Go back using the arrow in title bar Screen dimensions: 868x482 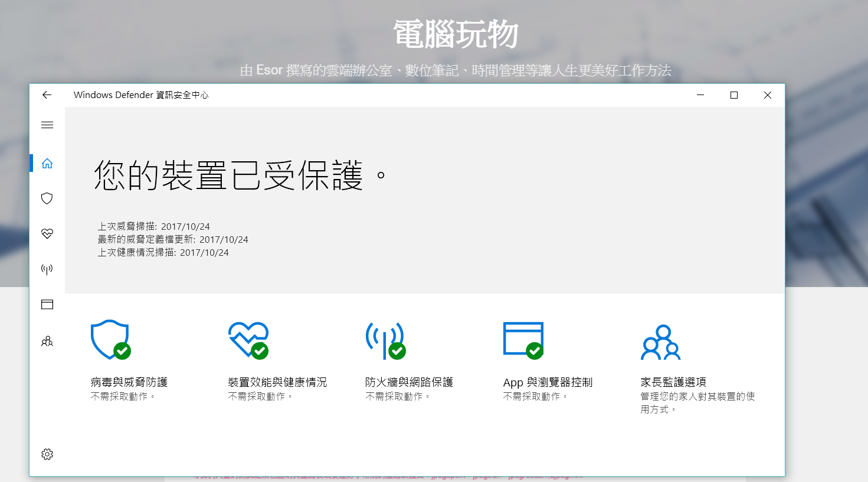pos(47,95)
